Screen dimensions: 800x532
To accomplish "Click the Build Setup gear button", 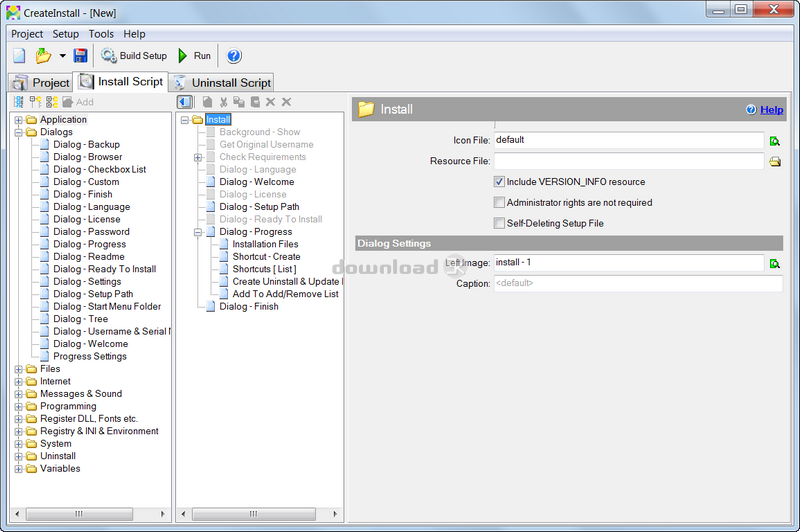I will tap(134, 56).
